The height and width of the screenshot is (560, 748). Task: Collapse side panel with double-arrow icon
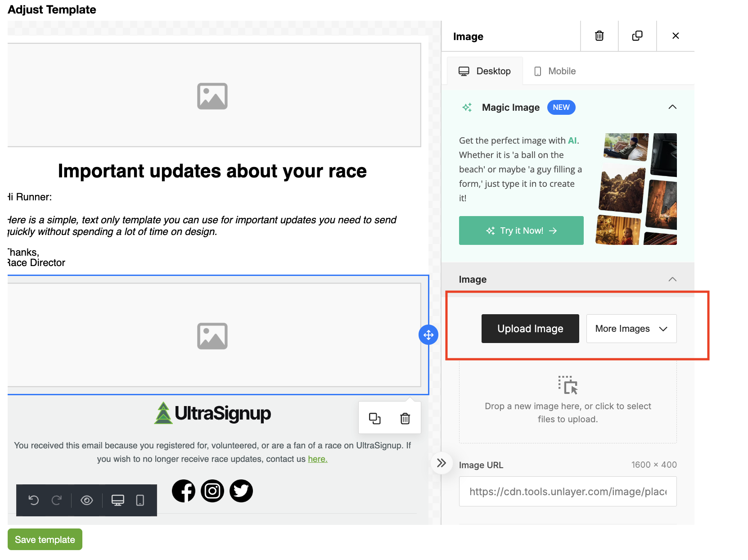click(x=442, y=463)
